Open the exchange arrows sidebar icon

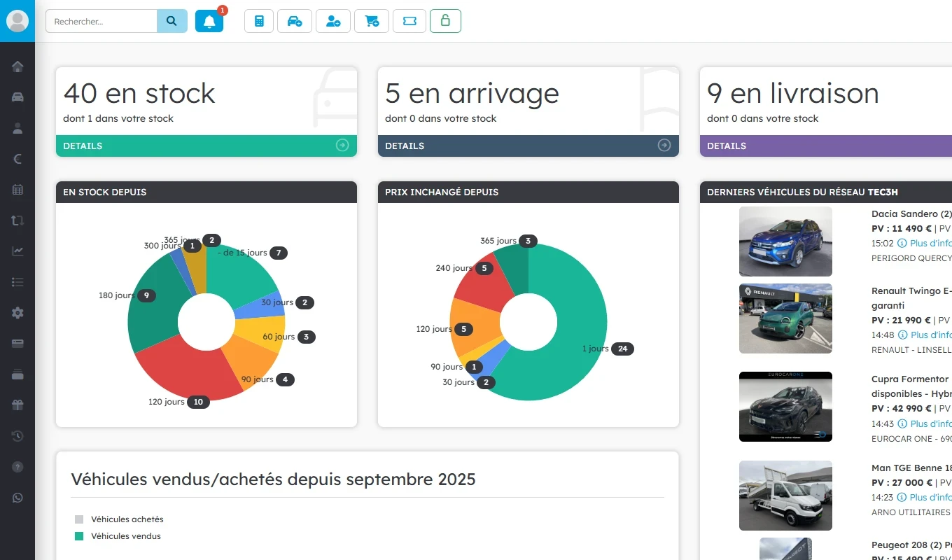[17, 220]
